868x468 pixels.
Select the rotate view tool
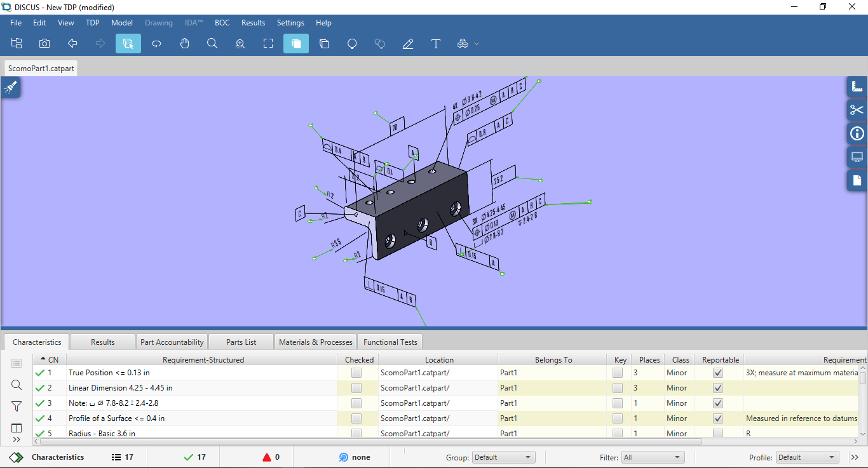click(x=156, y=43)
